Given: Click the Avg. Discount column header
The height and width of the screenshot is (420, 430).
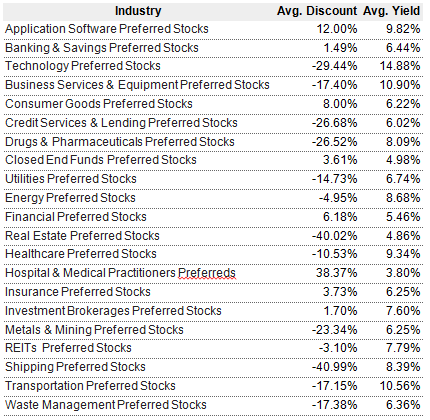Looking at the screenshot, I should click(x=317, y=11).
